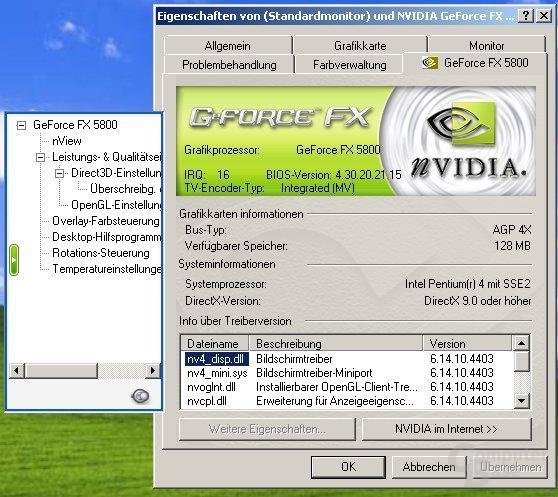Open the Problembehandlung tab
Image resolution: width=558 pixels, height=497 pixels.
(229, 65)
